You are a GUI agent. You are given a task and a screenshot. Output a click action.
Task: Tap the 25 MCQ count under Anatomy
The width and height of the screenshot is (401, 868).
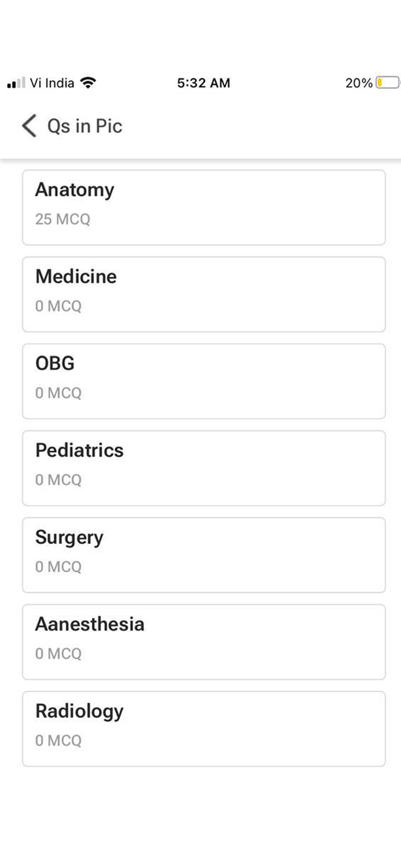pos(62,220)
